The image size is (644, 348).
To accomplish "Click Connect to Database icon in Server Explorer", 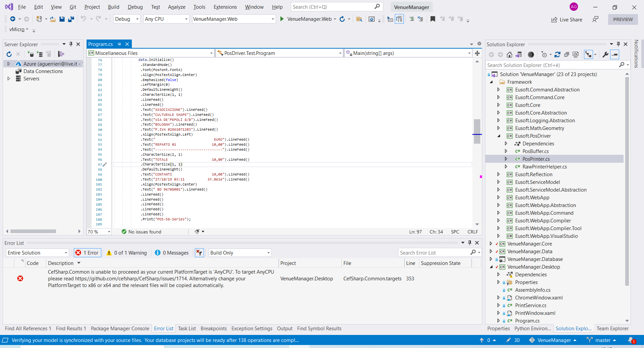I will (31, 54).
